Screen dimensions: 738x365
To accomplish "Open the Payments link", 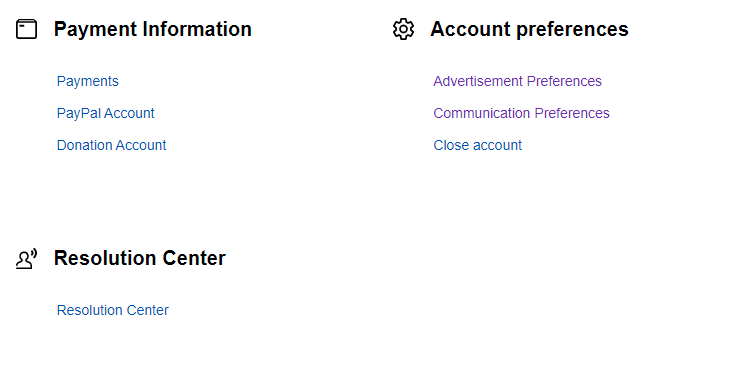I will click(88, 81).
